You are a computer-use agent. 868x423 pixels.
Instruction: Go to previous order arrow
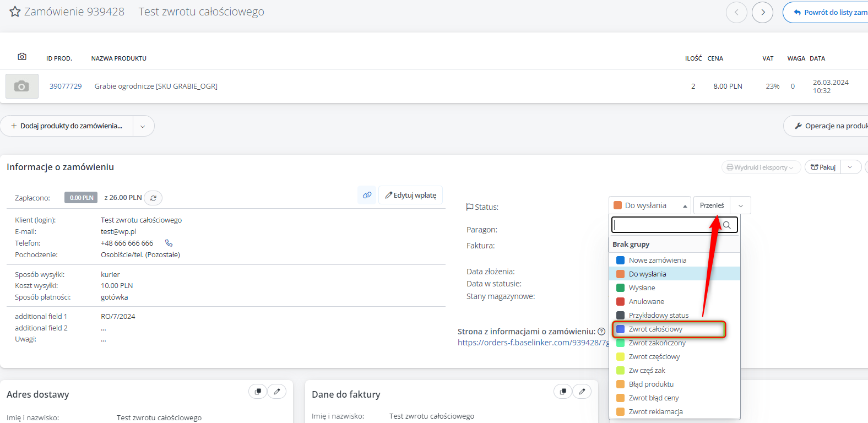point(736,12)
